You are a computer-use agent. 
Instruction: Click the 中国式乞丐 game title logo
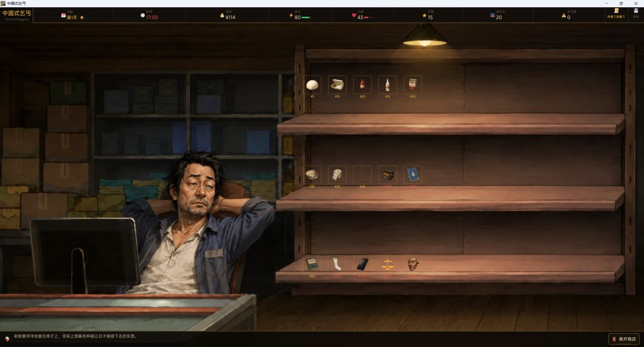click(17, 14)
